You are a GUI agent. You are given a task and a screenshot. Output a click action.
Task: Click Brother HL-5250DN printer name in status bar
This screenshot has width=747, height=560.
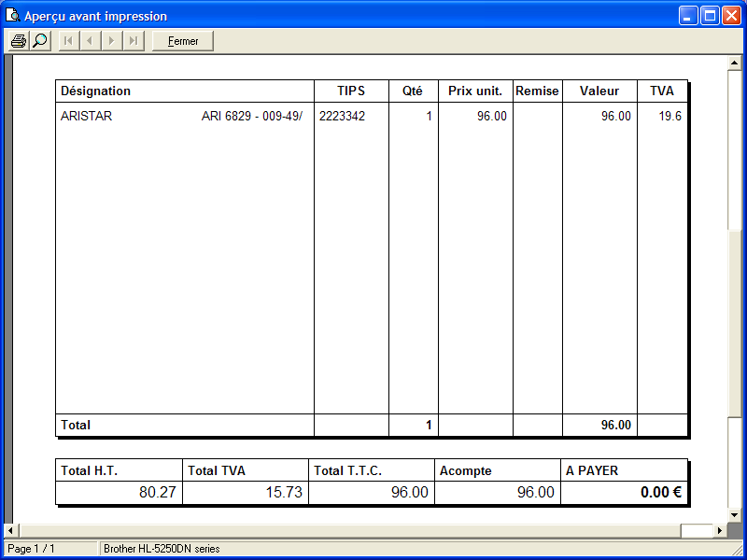coord(162,549)
